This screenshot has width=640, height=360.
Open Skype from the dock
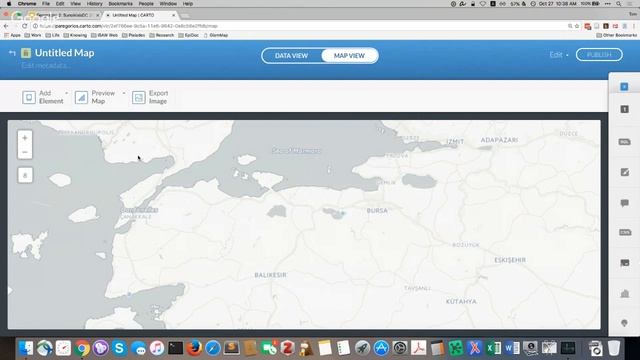point(119,348)
